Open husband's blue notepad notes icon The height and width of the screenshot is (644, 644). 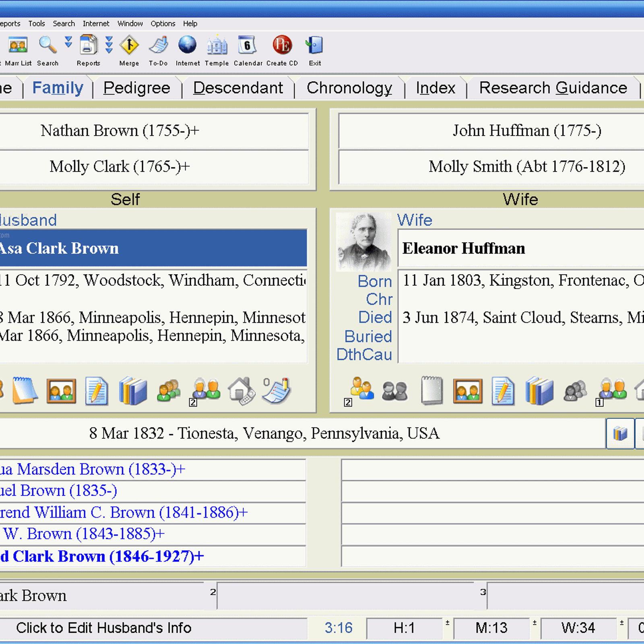point(25,390)
